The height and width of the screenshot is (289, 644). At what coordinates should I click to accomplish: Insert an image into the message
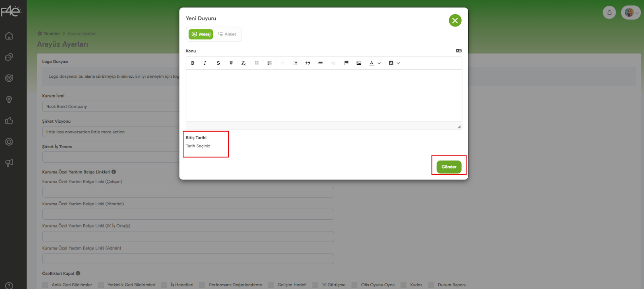pyautogui.click(x=359, y=63)
